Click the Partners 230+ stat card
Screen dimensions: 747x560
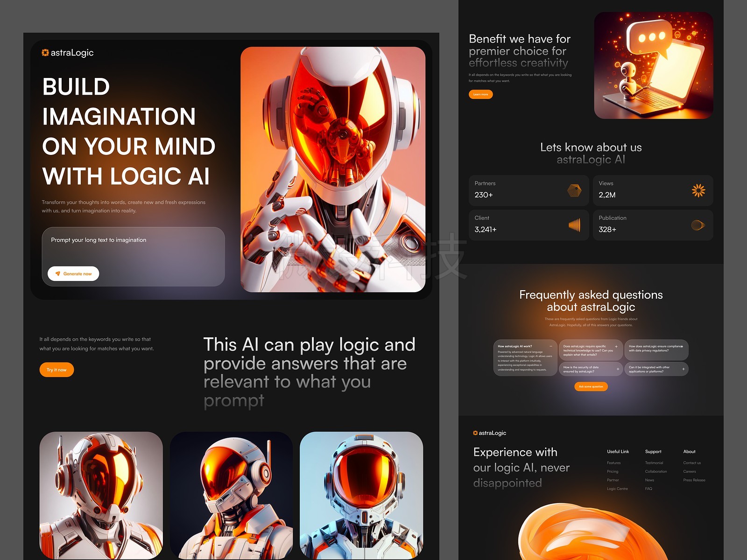click(529, 190)
